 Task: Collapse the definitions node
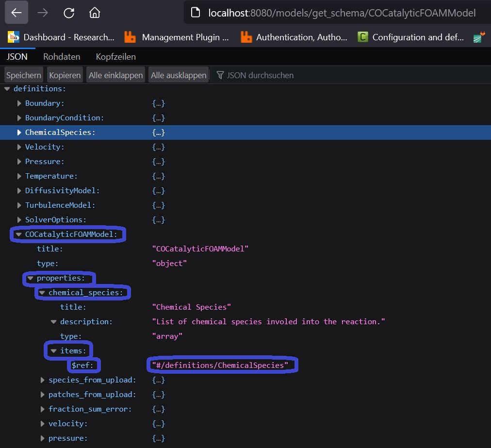pos(7,89)
